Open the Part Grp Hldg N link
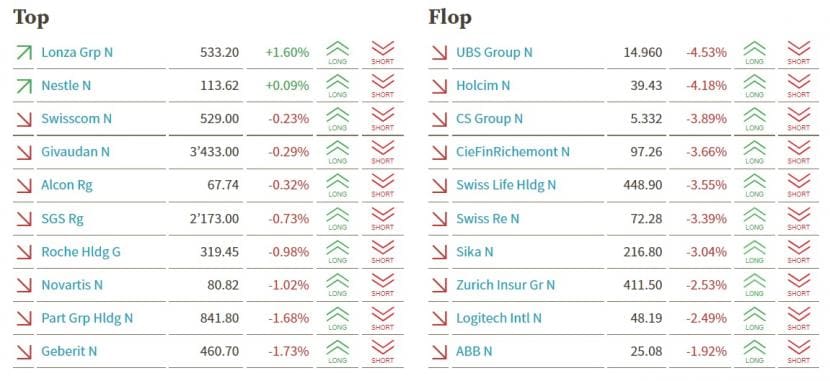 [87, 318]
